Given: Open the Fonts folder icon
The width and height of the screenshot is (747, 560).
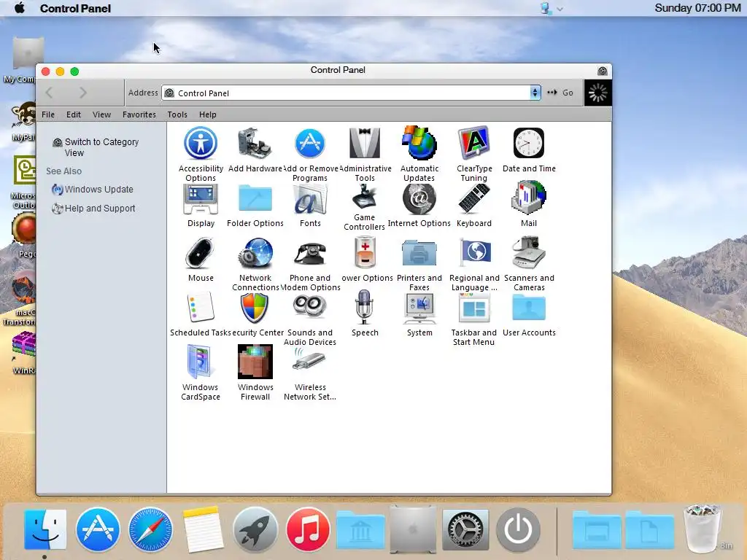Looking at the screenshot, I should click(x=309, y=198).
